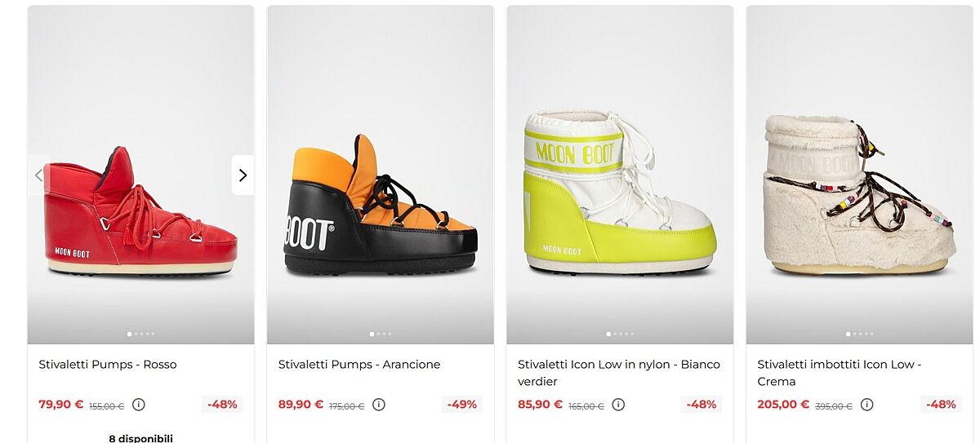Open price info icon for Icon Low Crema
The image size is (980, 443).
click(x=866, y=405)
